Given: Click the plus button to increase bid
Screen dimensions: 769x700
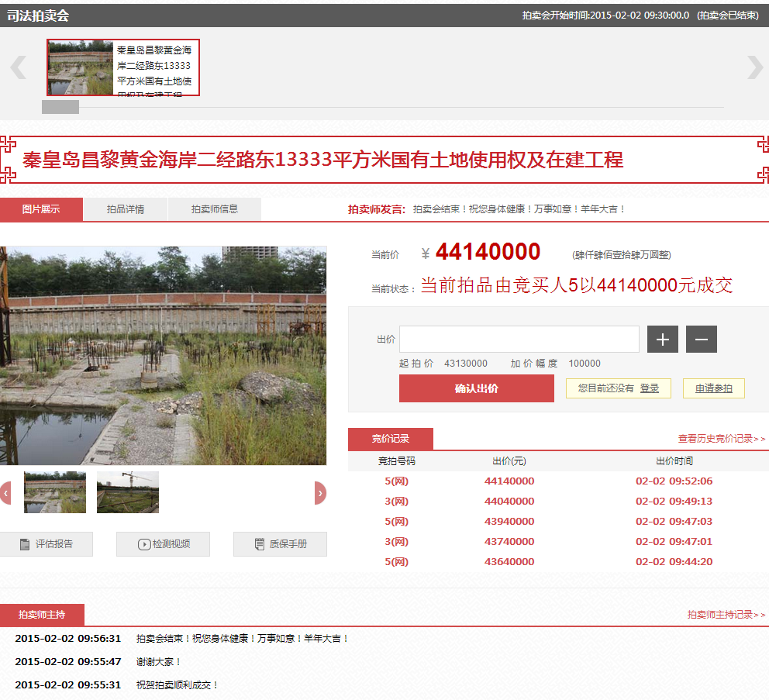Looking at the screenshot, I should point(662,340).
